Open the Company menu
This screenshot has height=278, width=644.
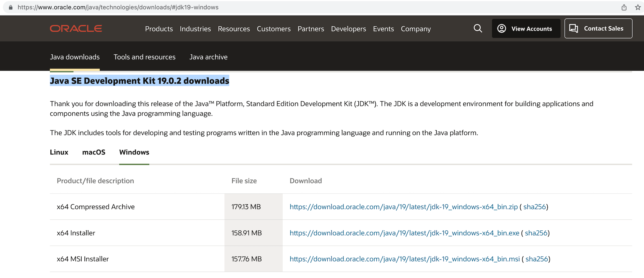(x=416, y=29)
